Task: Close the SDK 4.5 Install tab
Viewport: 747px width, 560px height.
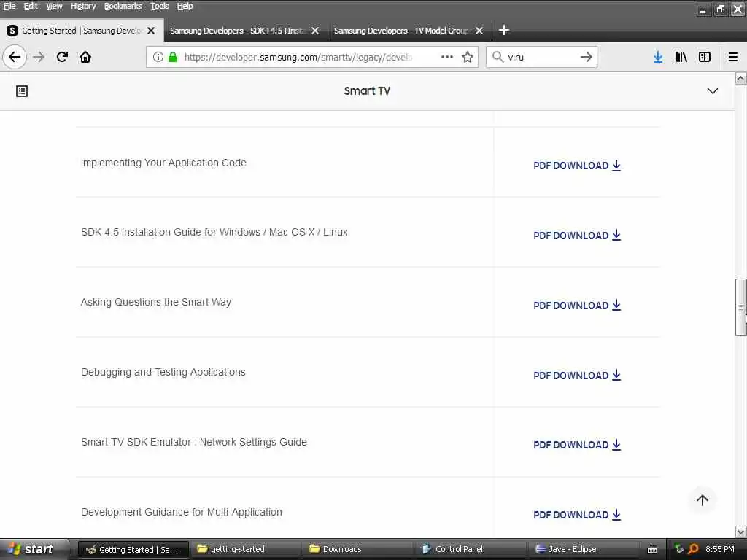Action: [315, 31]
